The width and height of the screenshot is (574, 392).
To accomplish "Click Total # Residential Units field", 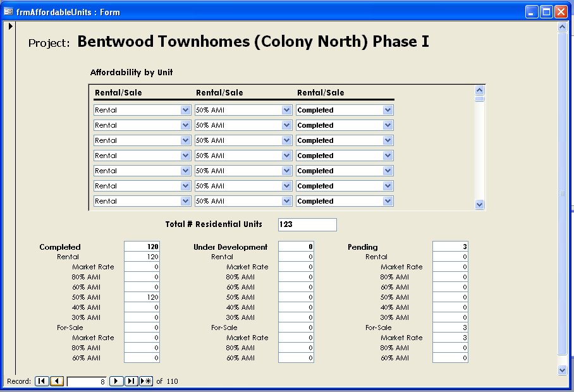I will [x=307, y=224].
